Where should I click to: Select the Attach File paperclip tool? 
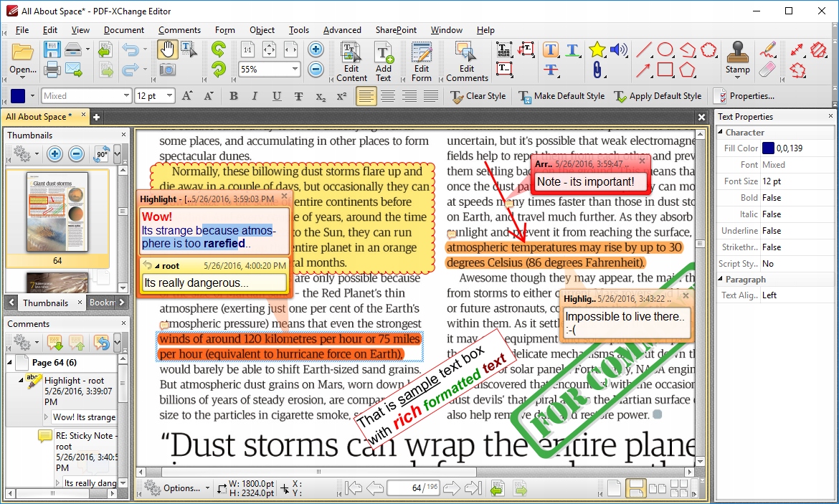point(597,70)
